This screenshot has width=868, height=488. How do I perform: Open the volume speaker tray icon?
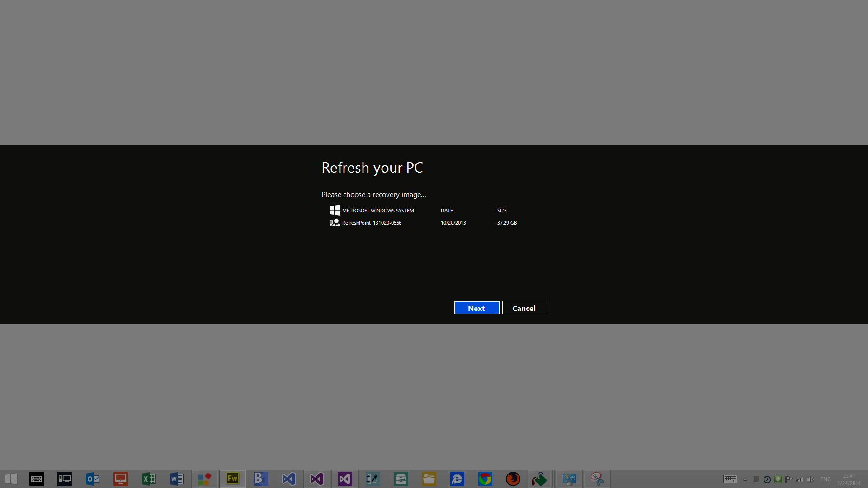[811, 479]
